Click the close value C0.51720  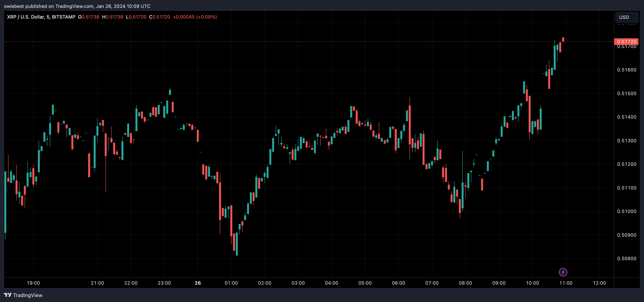click(x=160, y=17)
